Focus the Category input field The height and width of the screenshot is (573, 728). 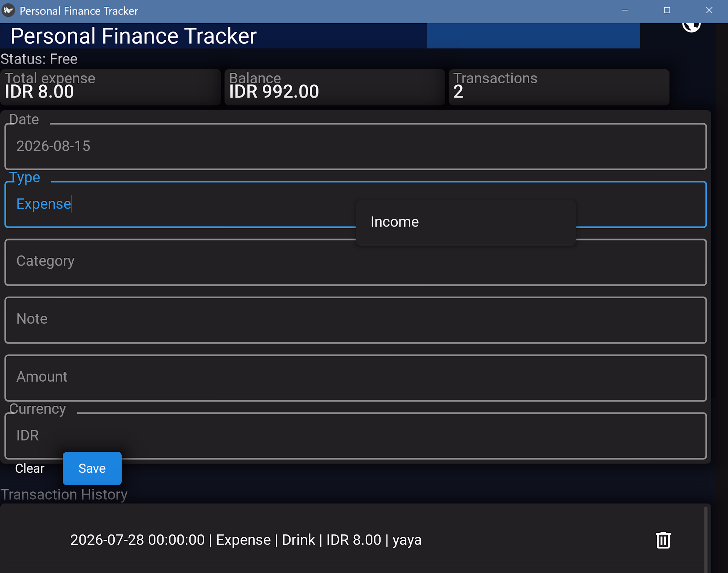coord(356,262)
